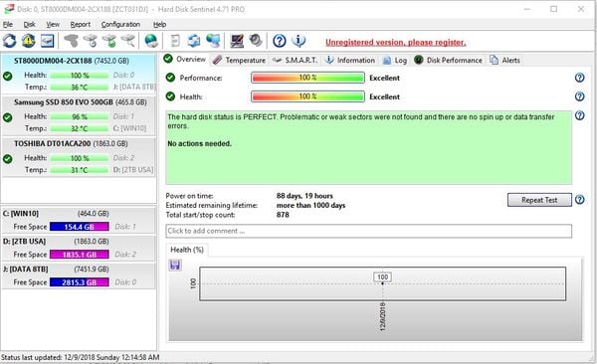Click the J: DATA 8TB free space bar
597x364 pixels.
(80, 282)
